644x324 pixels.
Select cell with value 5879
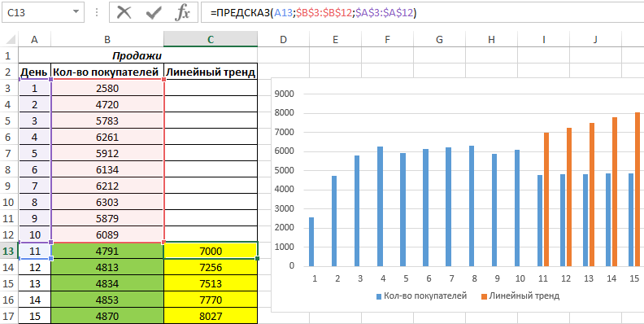pyautogui.click(x=107, y=218)
